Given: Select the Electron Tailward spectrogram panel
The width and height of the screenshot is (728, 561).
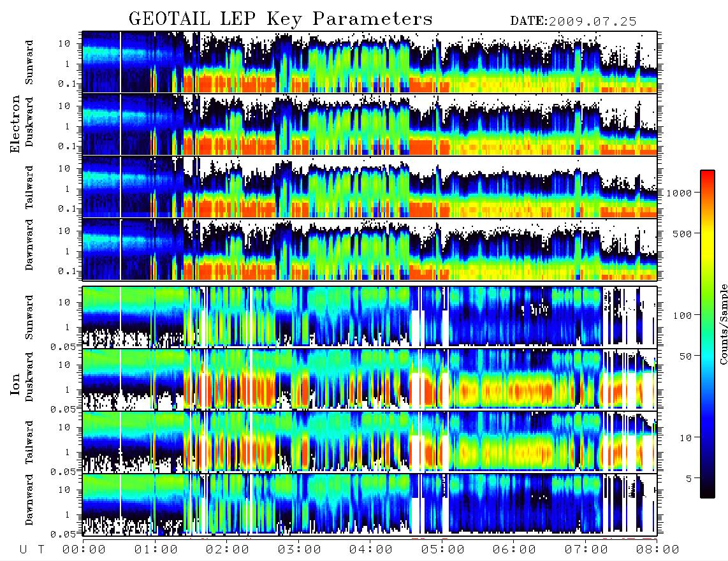Looking at the screenshot, I should pos(370,187).
